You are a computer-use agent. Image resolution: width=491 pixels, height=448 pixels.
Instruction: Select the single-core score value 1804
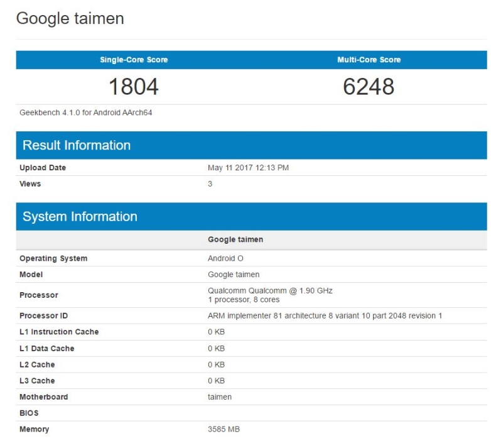pyautogui.click(x=134, y=87)
